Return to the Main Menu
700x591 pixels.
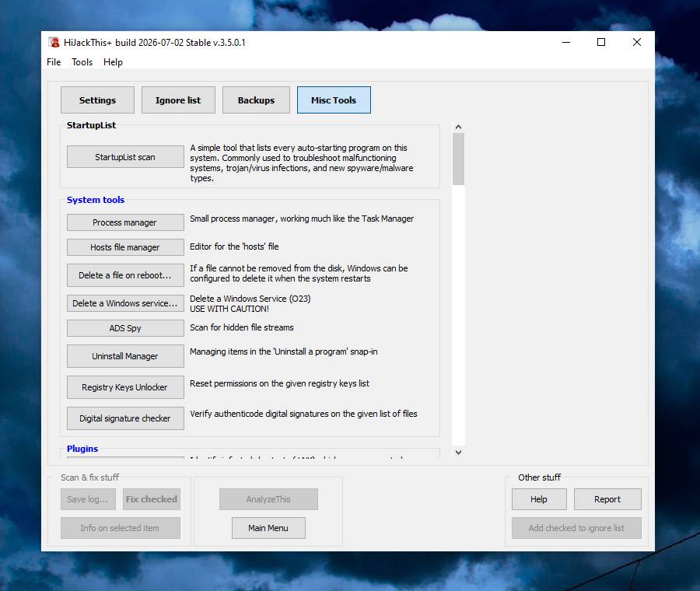(268, 528)
